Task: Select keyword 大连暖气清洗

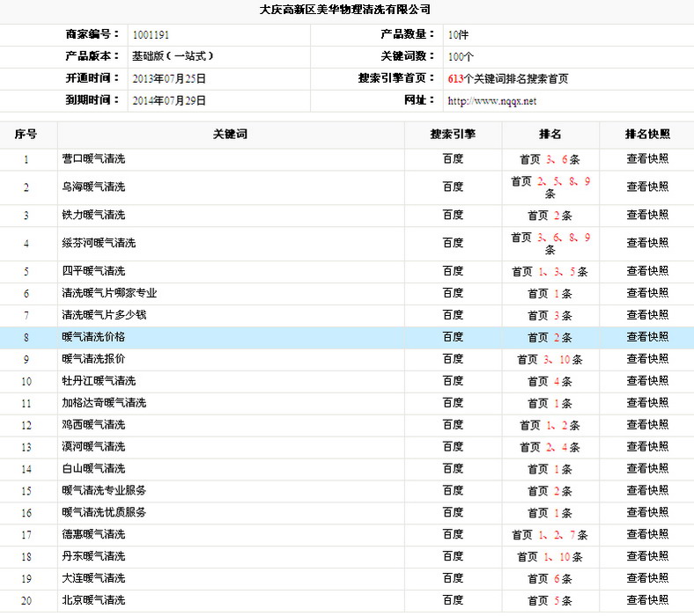Action: (93, 578)
